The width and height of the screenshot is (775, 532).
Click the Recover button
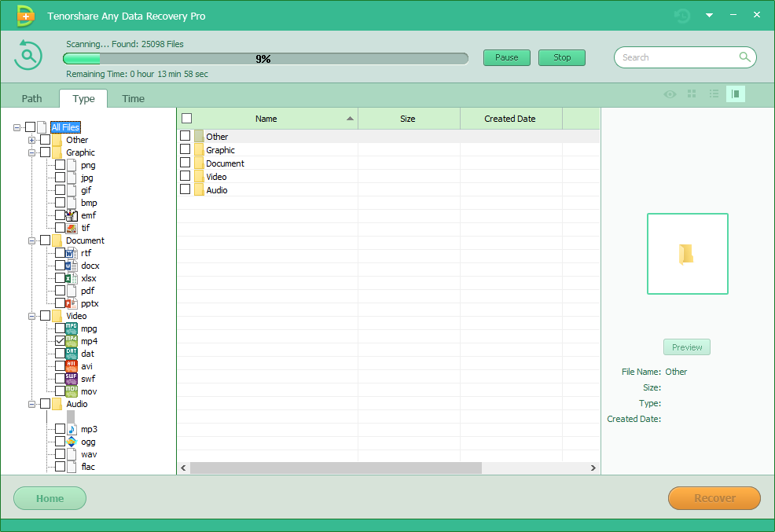tap(714, 497)
